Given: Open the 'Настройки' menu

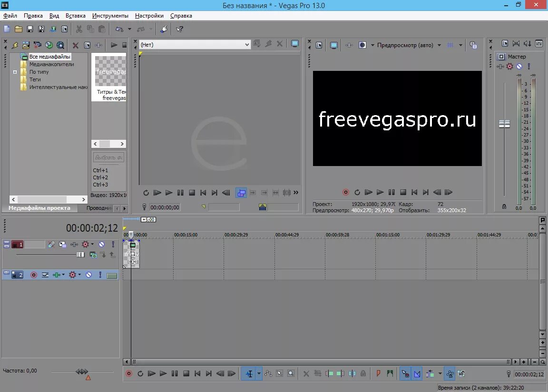Looking at the screenshot, I should (x=149, y=16).
